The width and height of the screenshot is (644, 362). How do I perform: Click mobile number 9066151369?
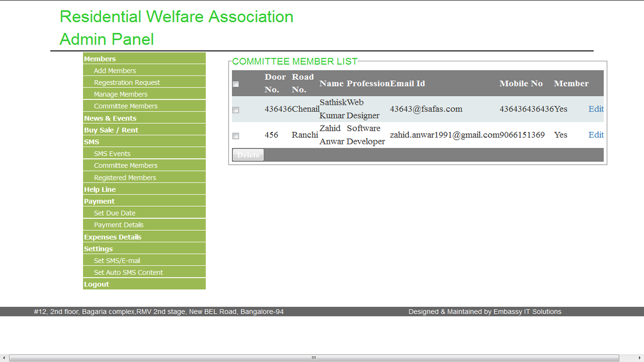[x=522, y=135]
